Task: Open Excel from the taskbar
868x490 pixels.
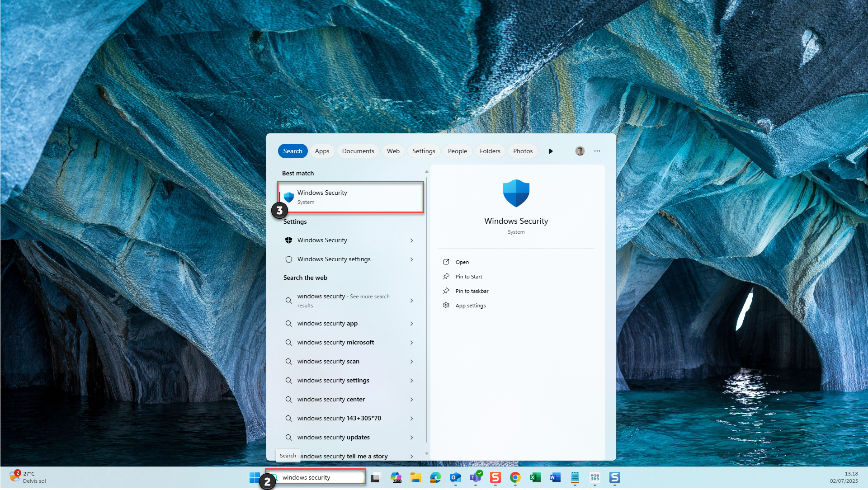Action: pyautogui.click(x=535, y=477)
